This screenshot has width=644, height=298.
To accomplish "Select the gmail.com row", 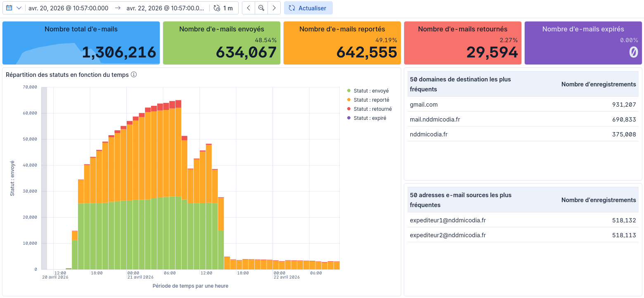I will 523,104.
